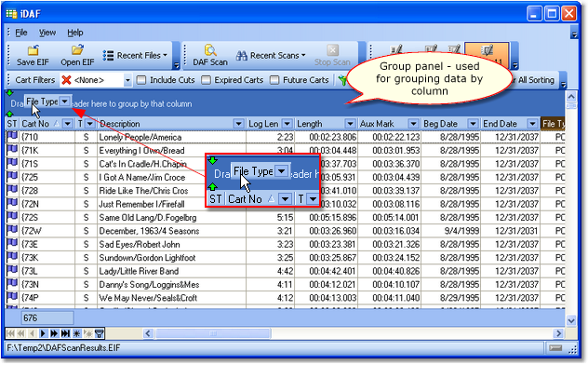The height and width of the screenshot is (365, 588).
Task: Click the status flag in row {73E
Action: (12, 244)
